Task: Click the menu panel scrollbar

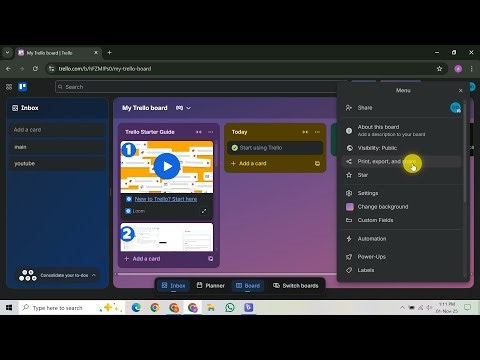Action: click(465, 152)
